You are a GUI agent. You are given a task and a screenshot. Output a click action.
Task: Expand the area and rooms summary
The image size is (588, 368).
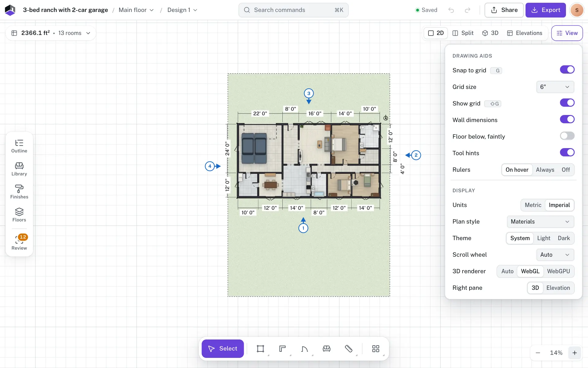point(51,33)
